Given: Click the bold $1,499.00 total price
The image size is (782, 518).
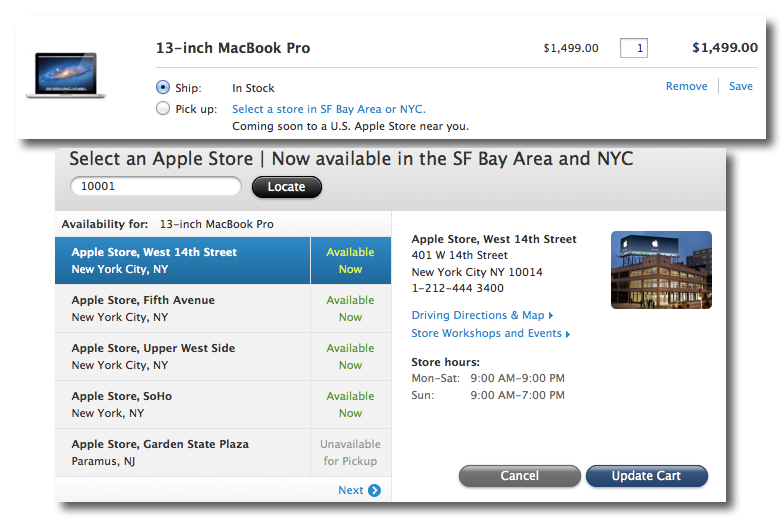Looking at the screenshot, I should click(725, 48).
